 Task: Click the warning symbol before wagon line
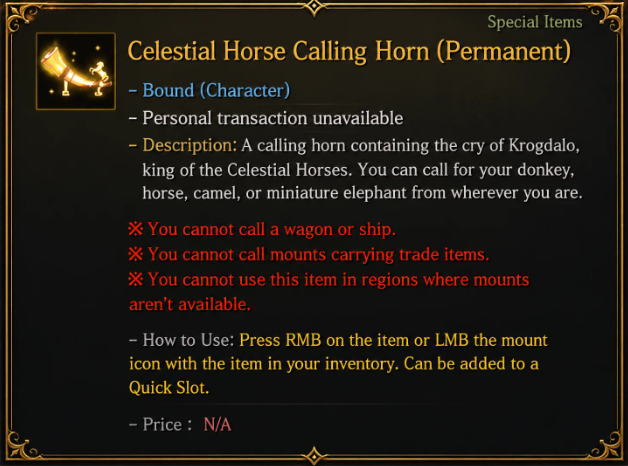click(x=135, y=229)
